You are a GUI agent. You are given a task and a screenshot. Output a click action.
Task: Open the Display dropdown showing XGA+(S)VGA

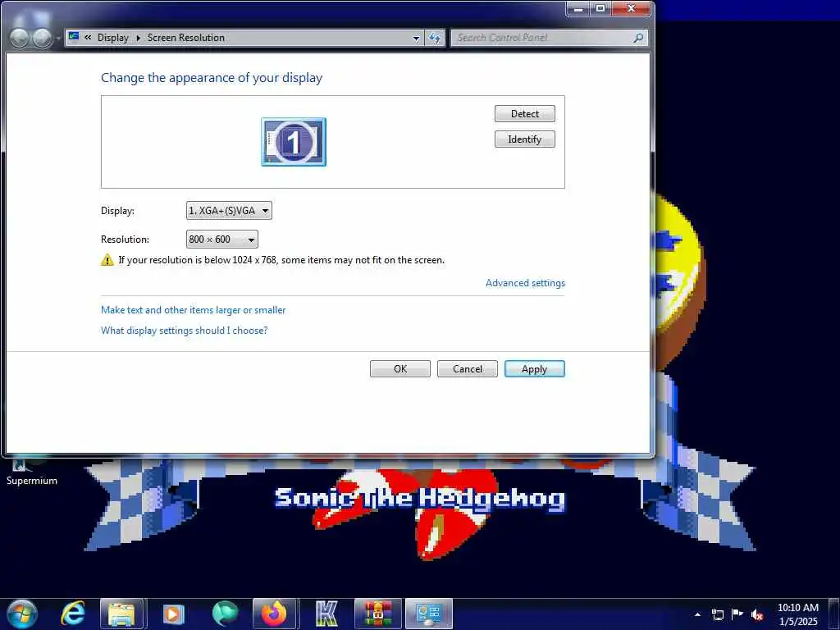tap(229, 211)
